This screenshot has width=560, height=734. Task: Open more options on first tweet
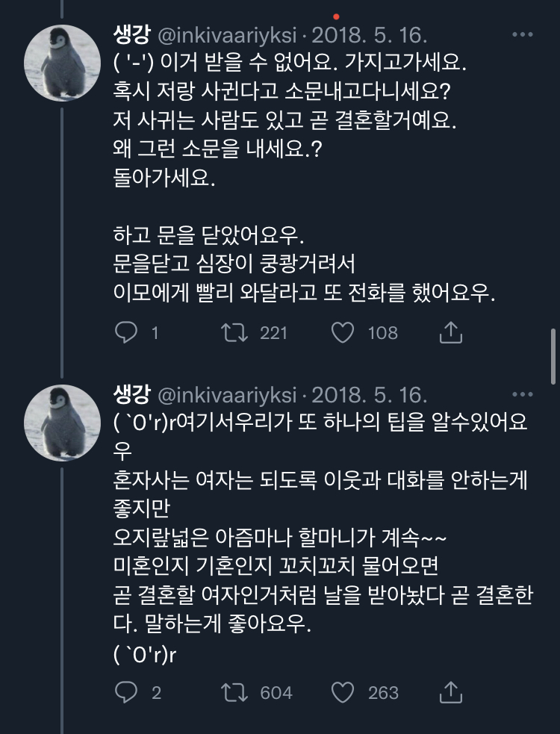click(522, 35)
